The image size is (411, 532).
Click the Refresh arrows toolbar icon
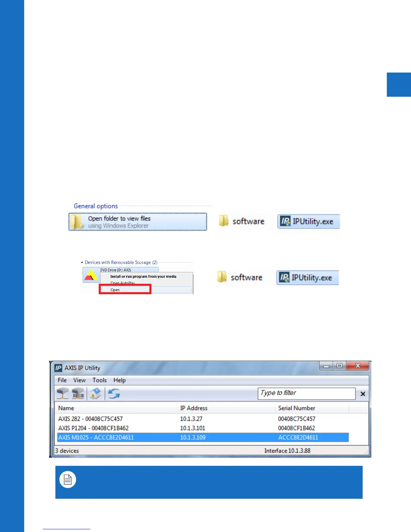pyautogui.click(x=114, y=393)
